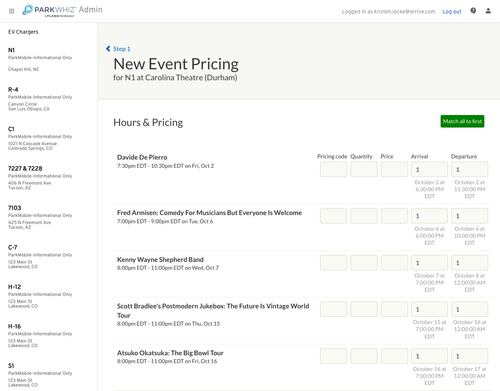The width and height of the screenshot is (500, 391).
Task: Click the logged-in email address text
Action: (405, 12)
